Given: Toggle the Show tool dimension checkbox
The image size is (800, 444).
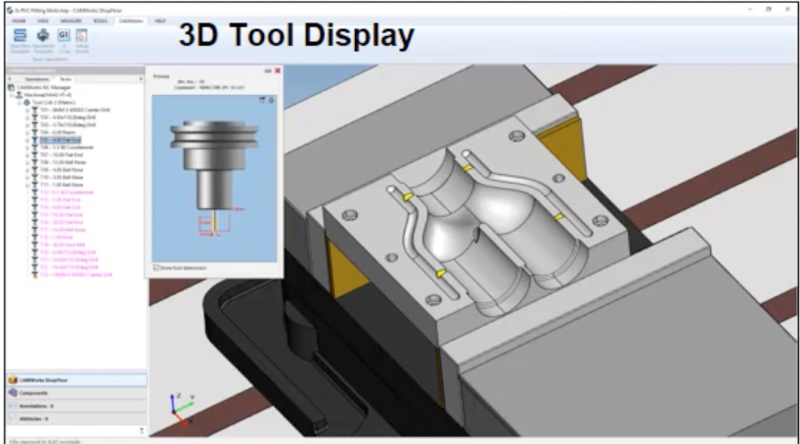Looking at the screenshot, I should (156, 267).
